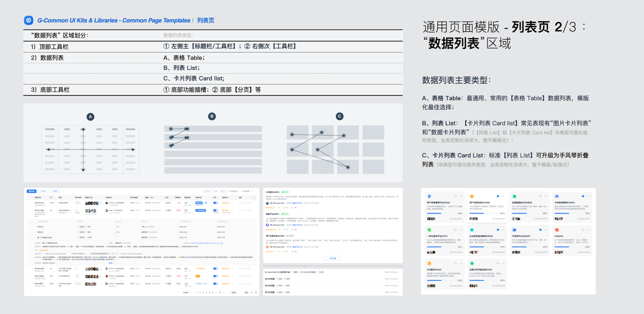The image size is (644, 314).
Task: Click the header text 列表页
Action: pos(206,21)
